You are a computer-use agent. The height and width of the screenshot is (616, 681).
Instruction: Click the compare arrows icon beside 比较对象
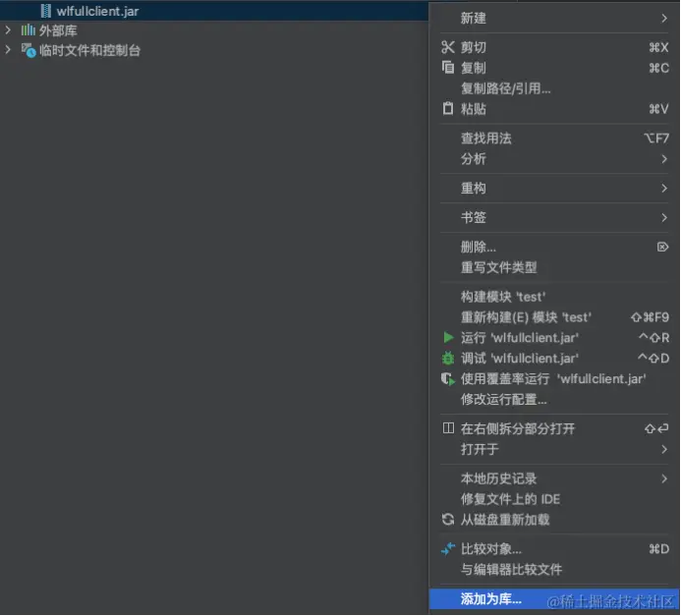pyautogui.click(x=448, y=549)
